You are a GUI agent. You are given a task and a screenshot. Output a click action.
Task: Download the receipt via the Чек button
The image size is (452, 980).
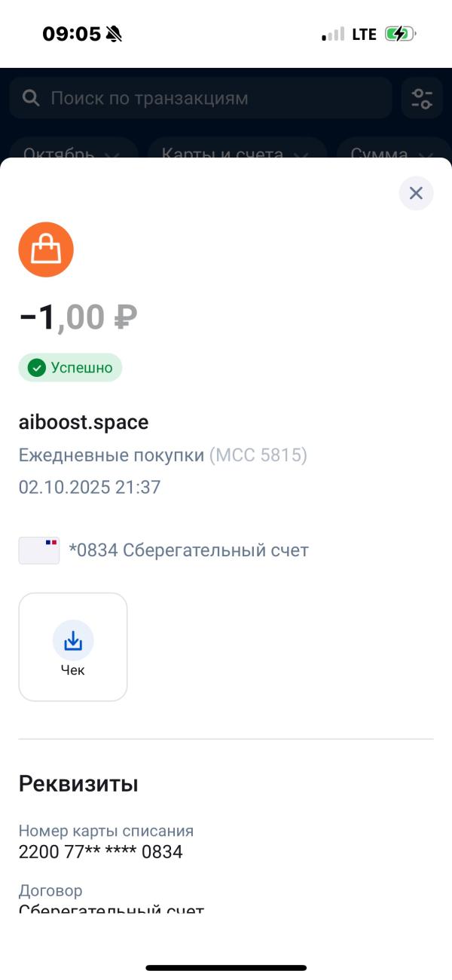click(x=72, y=647)
